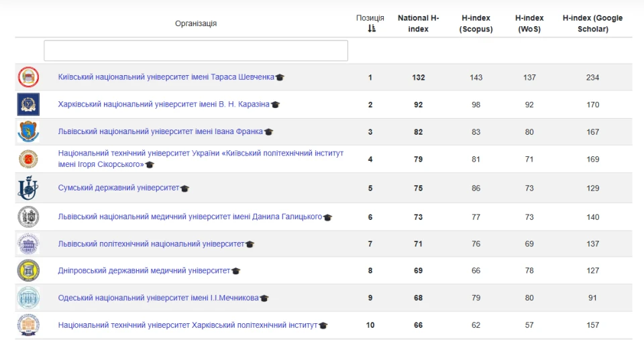Viewport: 644px width, 340px height.
Task: Focus the organization search filter field
Action: pyautogui.click(x=196, y=50)
